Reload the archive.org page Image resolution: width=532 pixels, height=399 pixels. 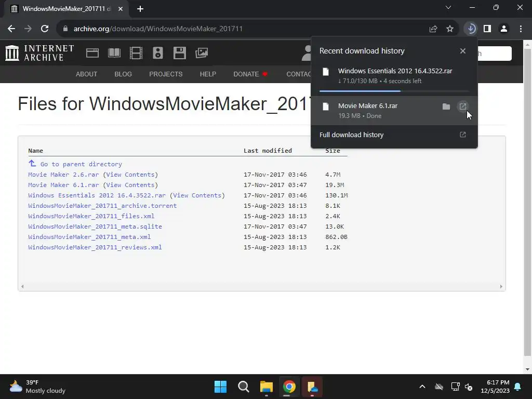coord(45,29)
